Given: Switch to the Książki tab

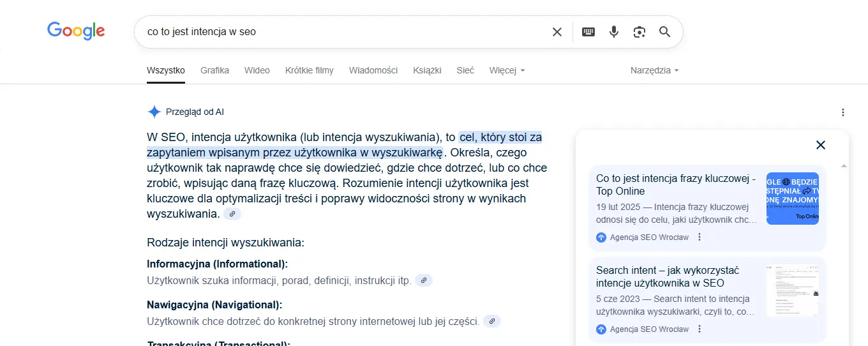Looking at the screenshot, I should [427, 70].
